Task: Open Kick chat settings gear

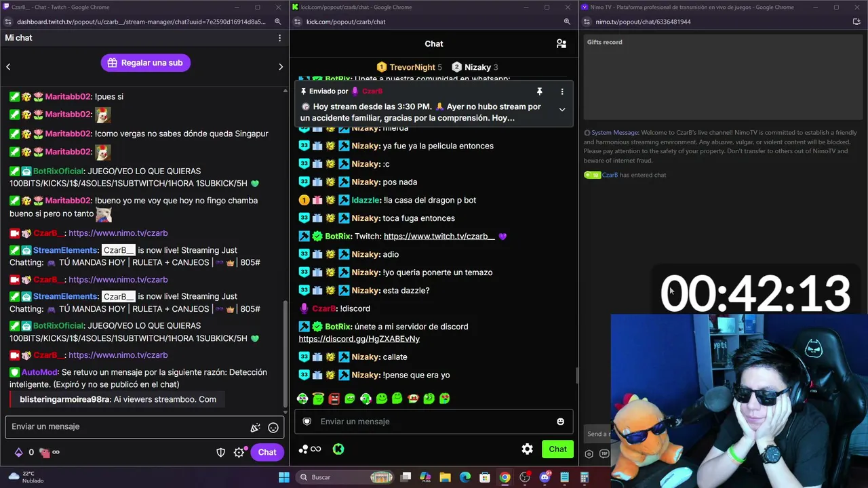Action: click(527, 449)
